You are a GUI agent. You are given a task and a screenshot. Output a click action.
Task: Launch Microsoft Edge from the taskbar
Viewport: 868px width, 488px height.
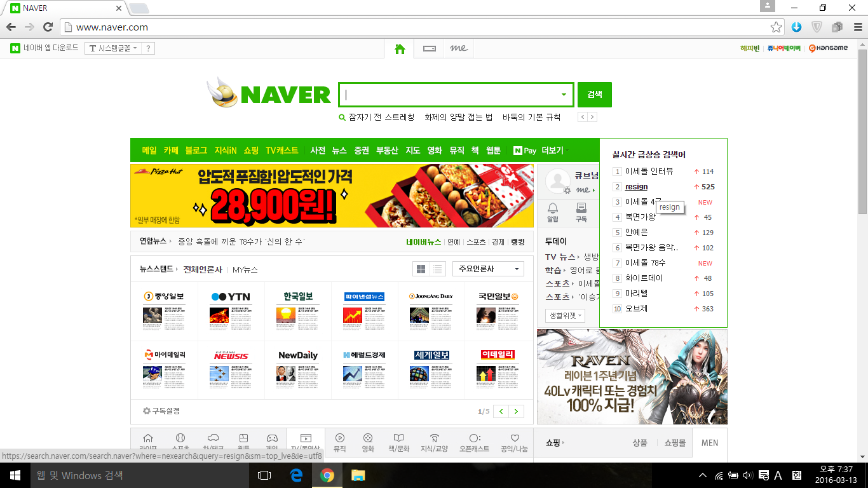click(x=296, y=475)
